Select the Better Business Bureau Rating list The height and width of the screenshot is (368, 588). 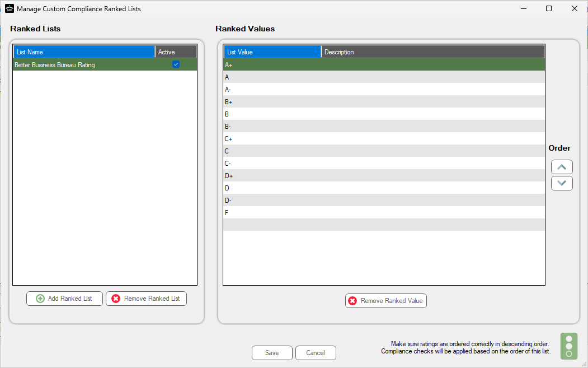pyautogui.click(x=105, y=64)
